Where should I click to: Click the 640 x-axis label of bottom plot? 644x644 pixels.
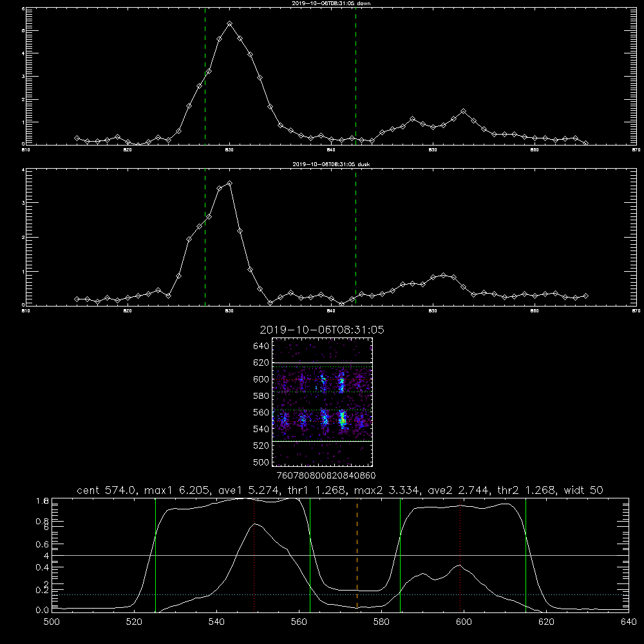(x=629, y=622)
